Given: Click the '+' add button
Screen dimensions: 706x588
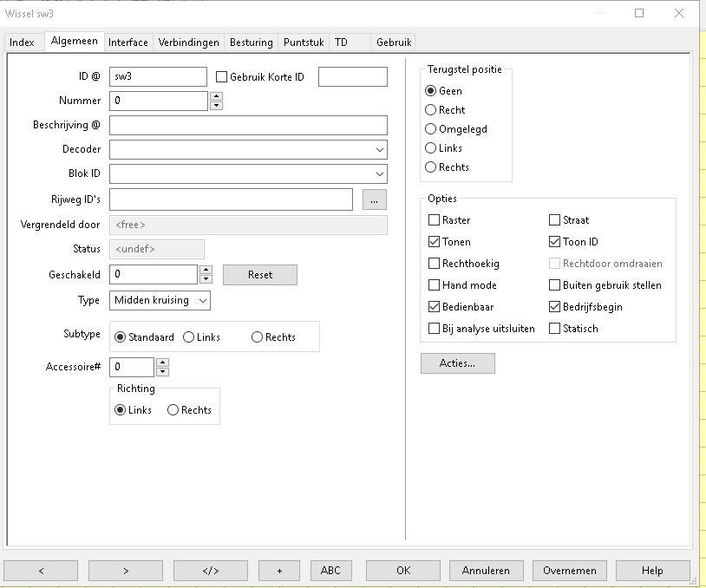Looking at the screenshot, I should coord(279,570).
